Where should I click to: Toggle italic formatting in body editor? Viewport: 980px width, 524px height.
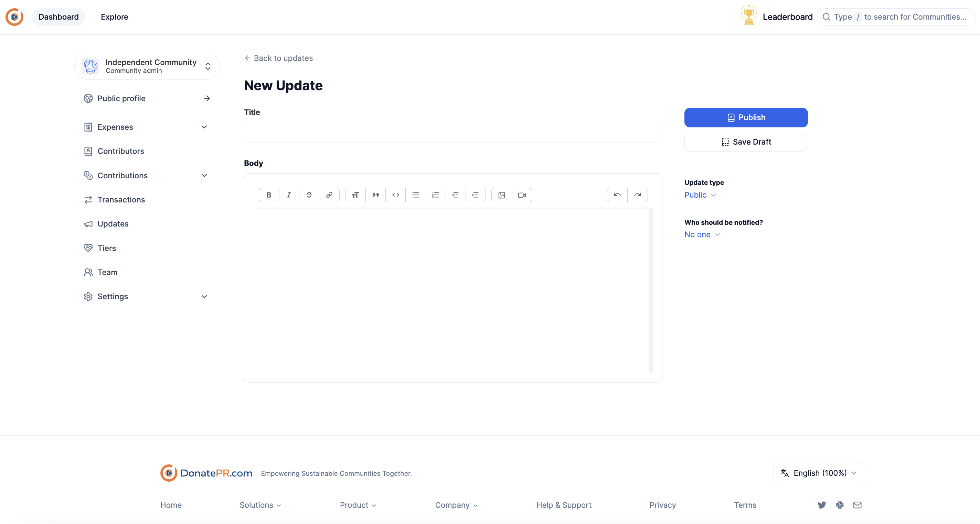289,195
